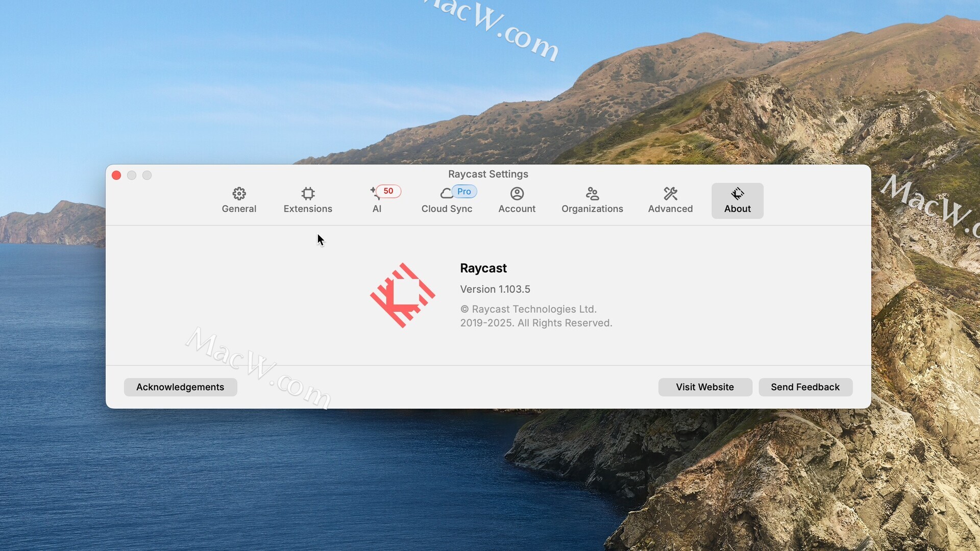This screenshot has width=980, height=551.
Task: Click the About Raycast logo icon
Action: coord(737,193)
